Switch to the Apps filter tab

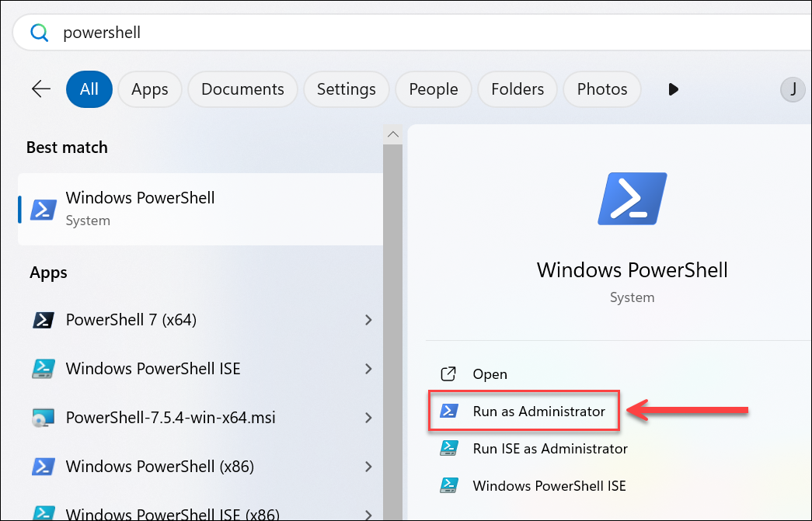(x=149, y=89)
